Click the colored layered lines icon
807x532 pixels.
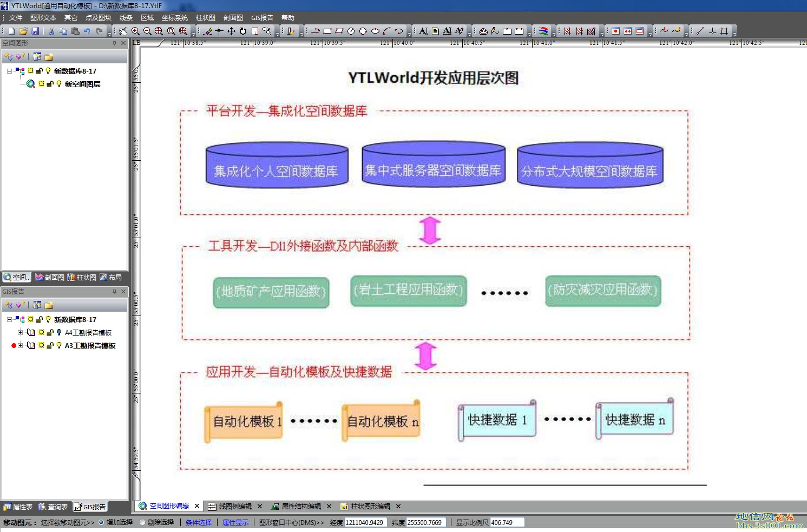(544, 31)
